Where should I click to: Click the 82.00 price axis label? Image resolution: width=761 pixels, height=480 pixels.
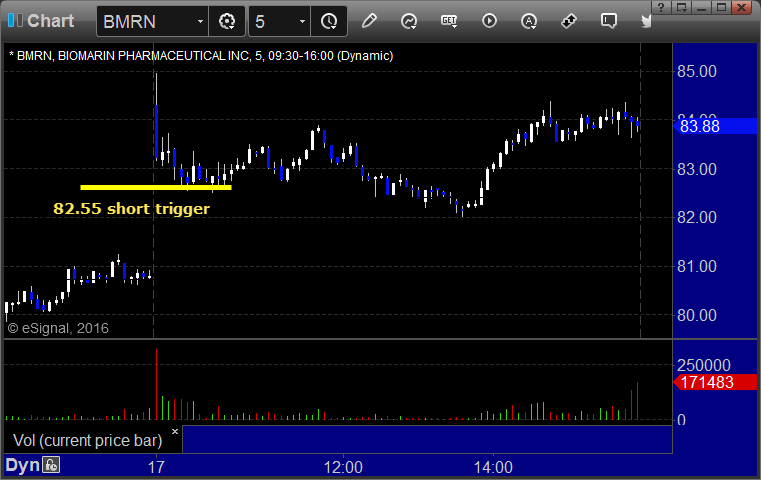696,217
